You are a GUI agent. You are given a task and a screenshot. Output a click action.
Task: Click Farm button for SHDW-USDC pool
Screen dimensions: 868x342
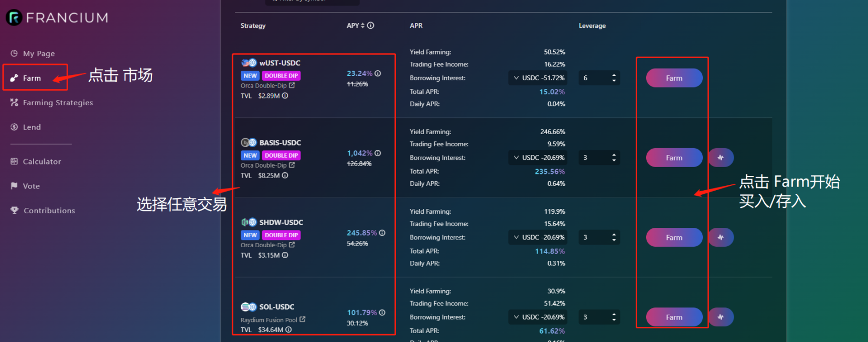[x=674, y=237]
